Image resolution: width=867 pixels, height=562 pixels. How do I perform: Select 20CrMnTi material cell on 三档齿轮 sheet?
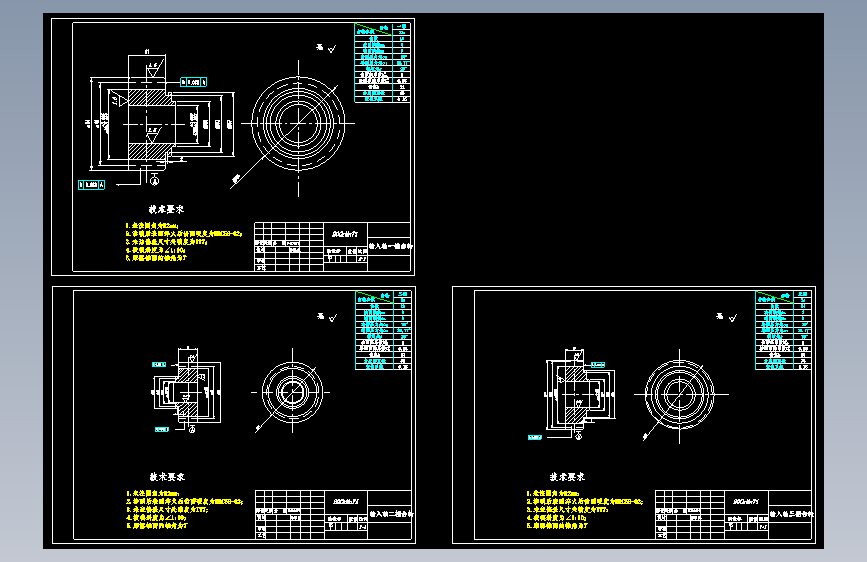pyautogui.click(x=746, y=502)
